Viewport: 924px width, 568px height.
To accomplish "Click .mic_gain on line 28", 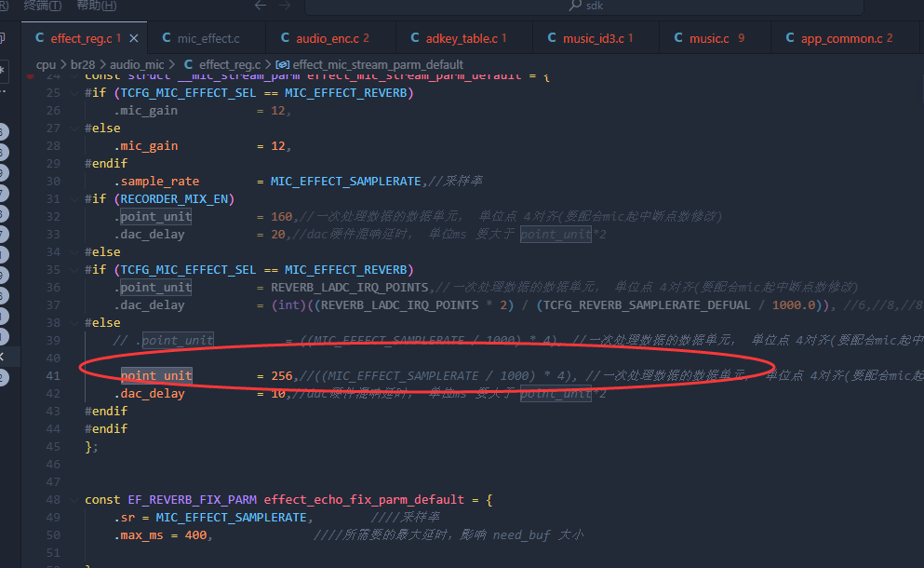I will (x=145, y=145).
